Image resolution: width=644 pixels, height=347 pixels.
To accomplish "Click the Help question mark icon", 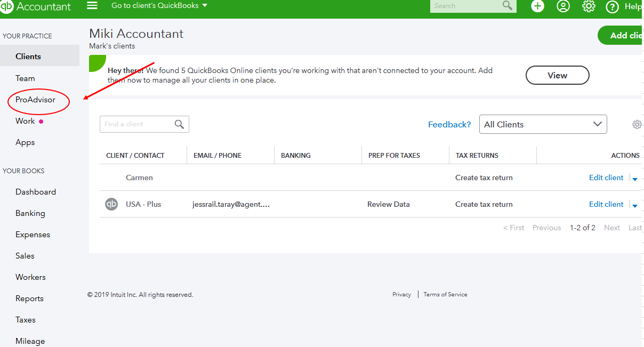I will point(613,7).
